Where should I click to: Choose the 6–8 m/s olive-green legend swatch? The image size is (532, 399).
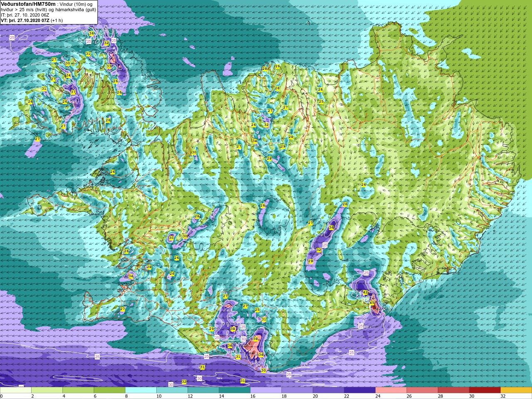point(109,390)
